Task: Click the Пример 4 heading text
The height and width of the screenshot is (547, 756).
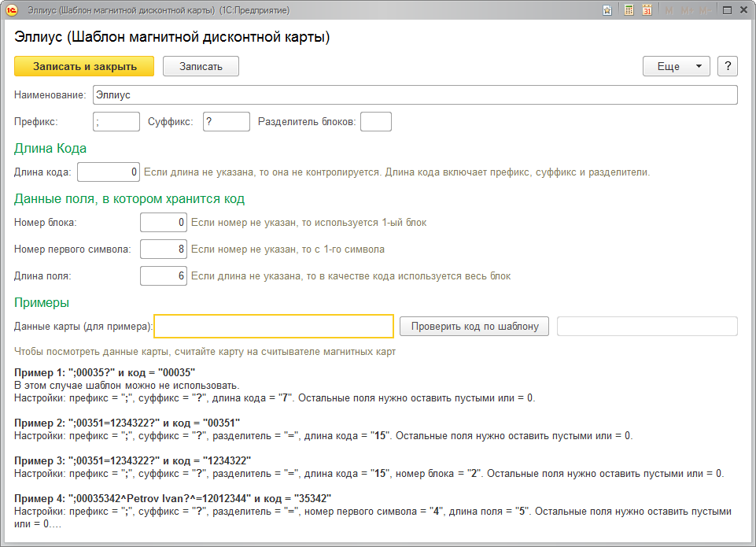Action: [x=172, y=498]
